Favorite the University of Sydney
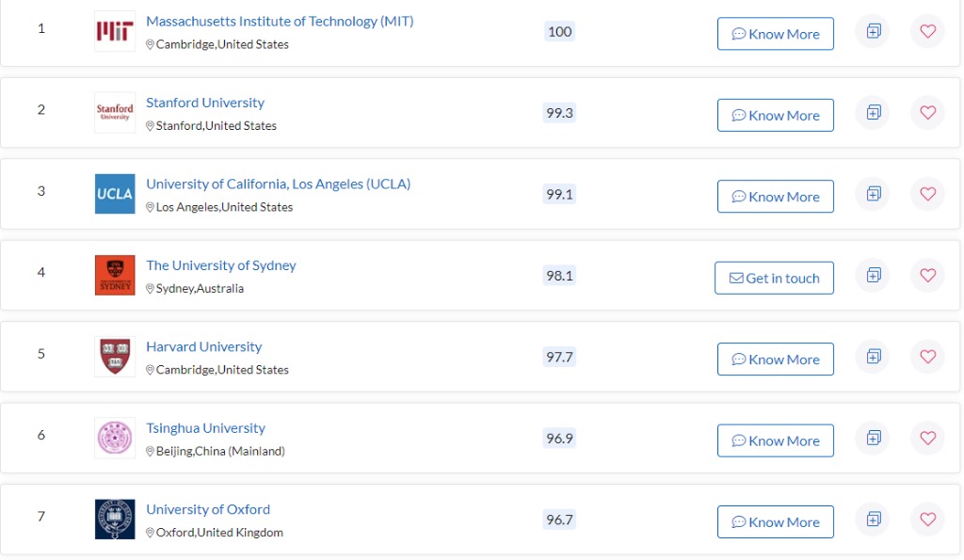964x560 pixels. pyautogui.click(x=927, y=276)
